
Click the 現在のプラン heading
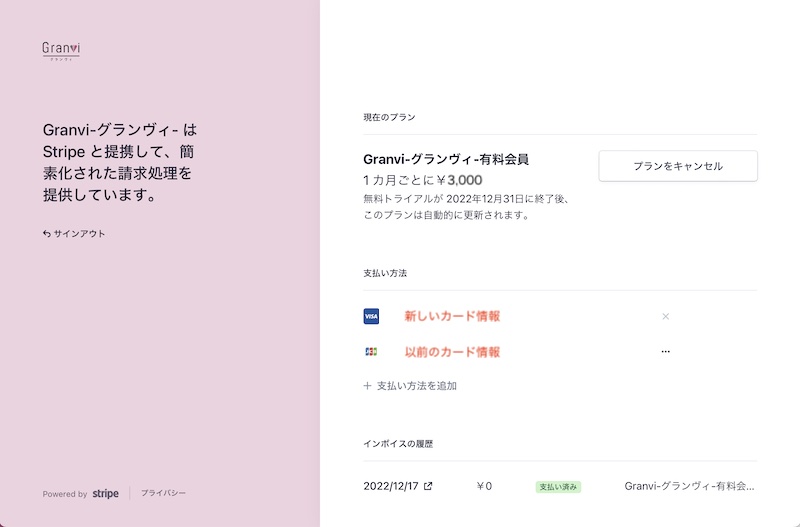389,117
